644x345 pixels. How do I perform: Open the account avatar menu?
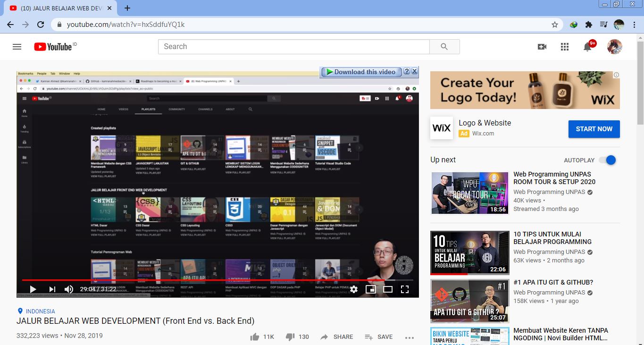pos(614,47)
